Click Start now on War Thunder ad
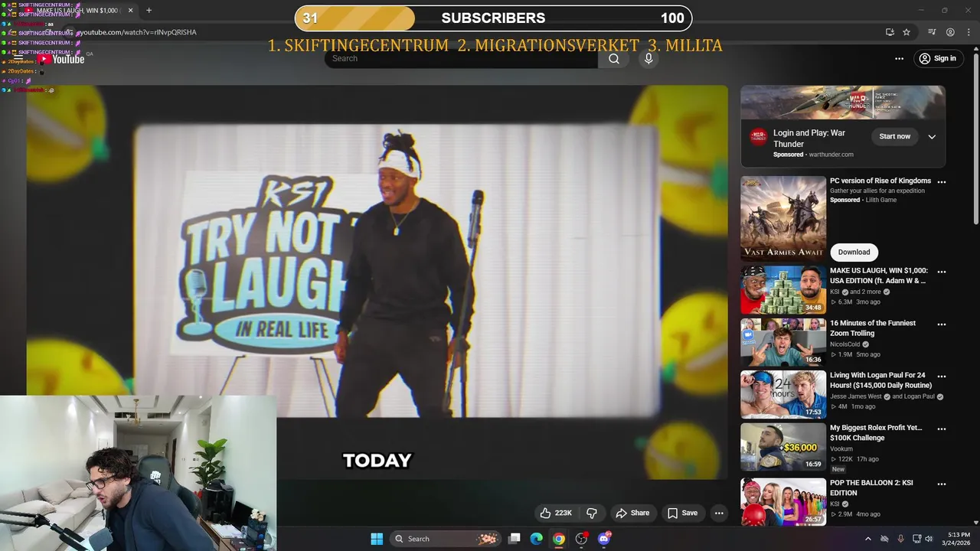Image resolution: width=980 pixels, height=551 pixels. tap(894, 136)
